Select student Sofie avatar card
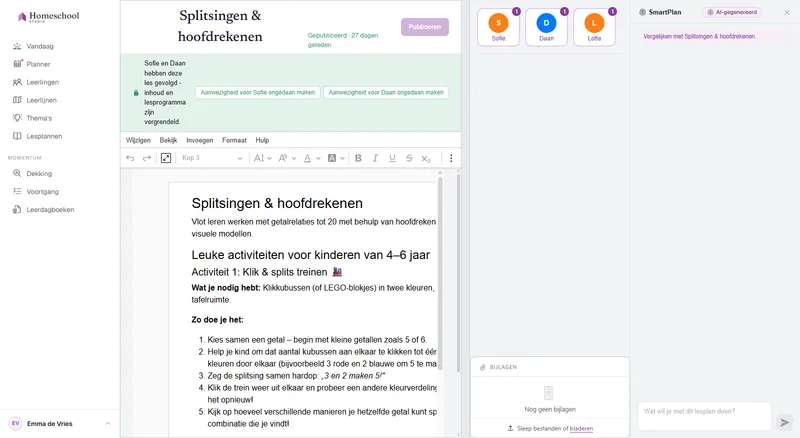 pyautogui.click(x=498, y=27)
